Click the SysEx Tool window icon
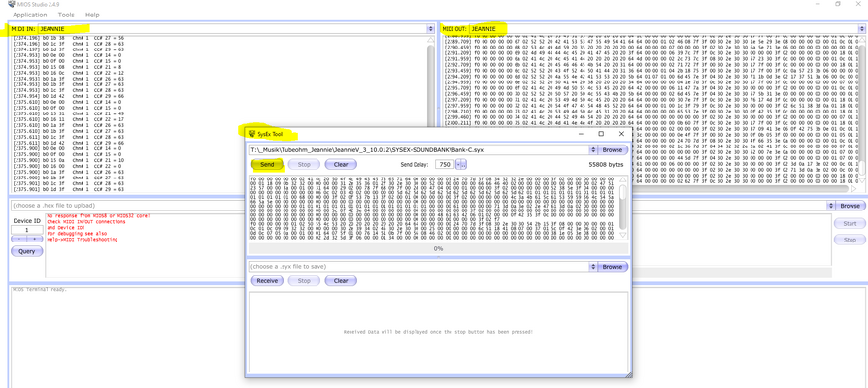Screen dimensions: 868x388 252,134
